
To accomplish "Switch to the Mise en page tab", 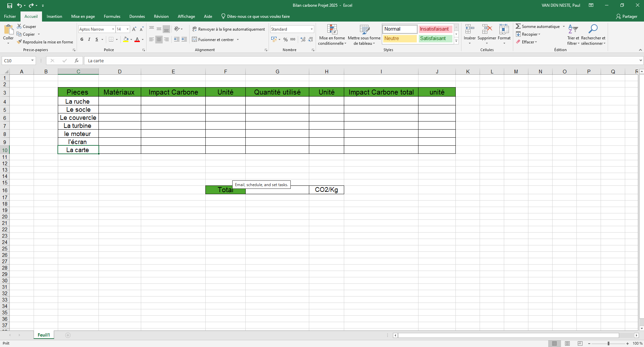I will [83, 16].
